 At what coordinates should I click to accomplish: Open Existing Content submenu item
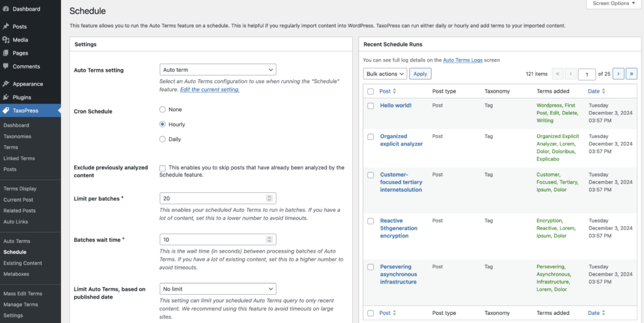23,263
